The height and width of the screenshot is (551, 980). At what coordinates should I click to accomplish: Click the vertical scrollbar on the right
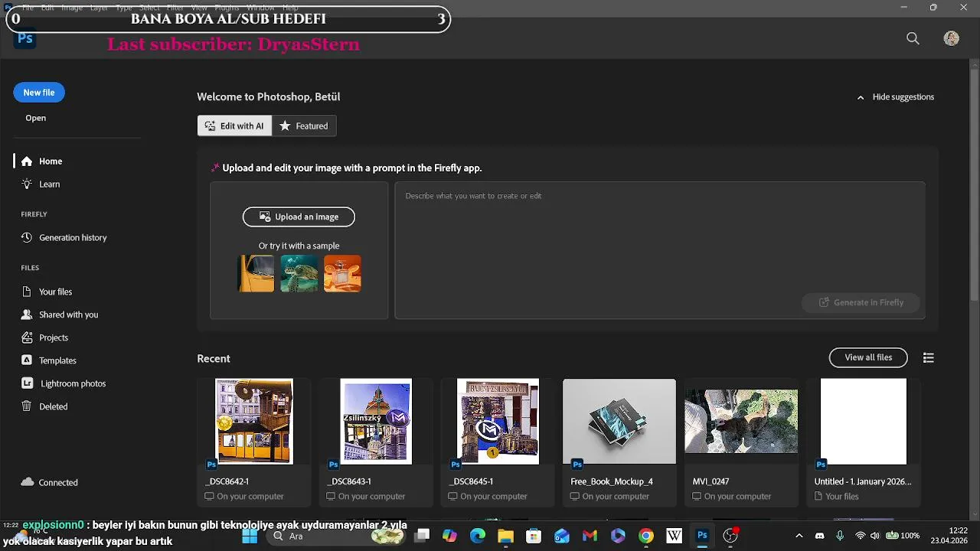[975, 184]
